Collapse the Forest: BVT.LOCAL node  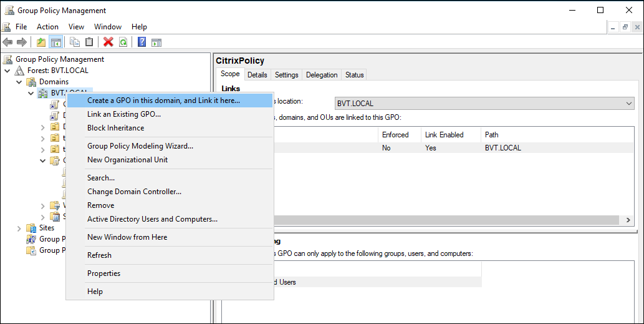click(7, 71)
